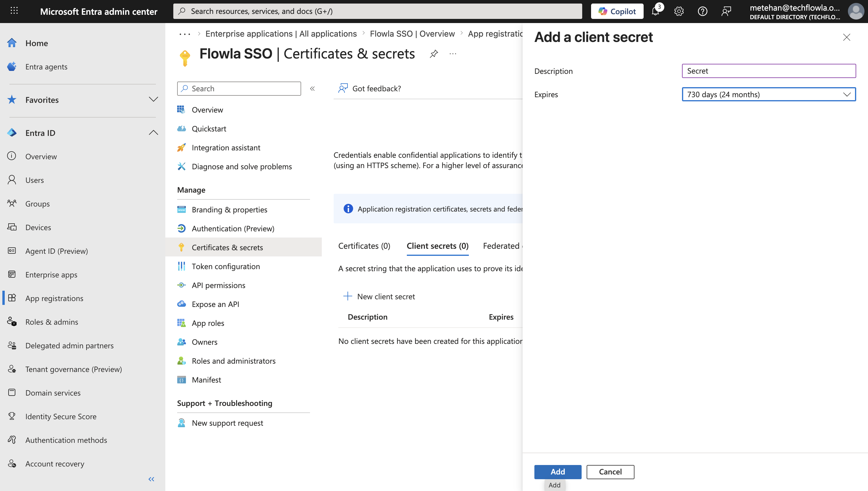Go to Flowla SSO | Overview breadcrumb
Viewport: 868px width, 491px height.
click(412, 34)
